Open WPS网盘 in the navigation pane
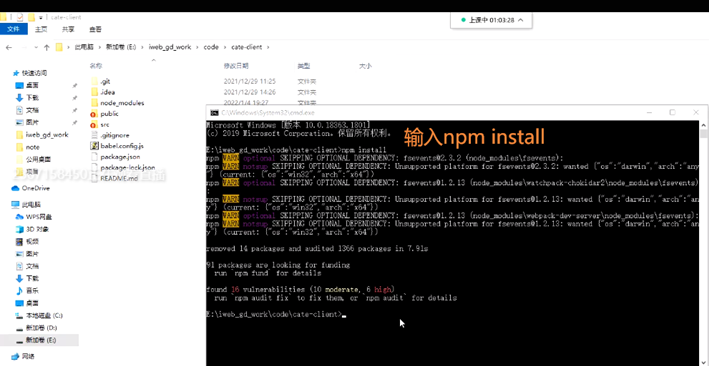This screenshot has width=709, height=366. [x=38, y=217]
